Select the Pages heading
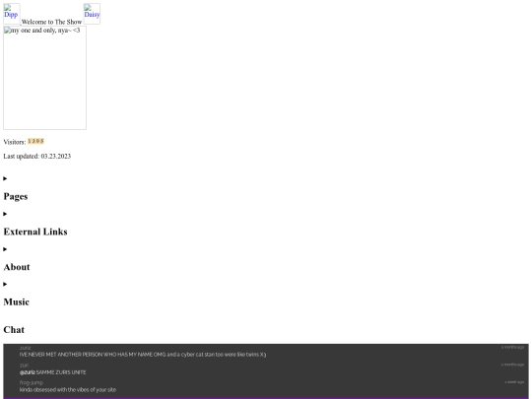The width and height of the screenshot is (532, 399). click(16, 196)
